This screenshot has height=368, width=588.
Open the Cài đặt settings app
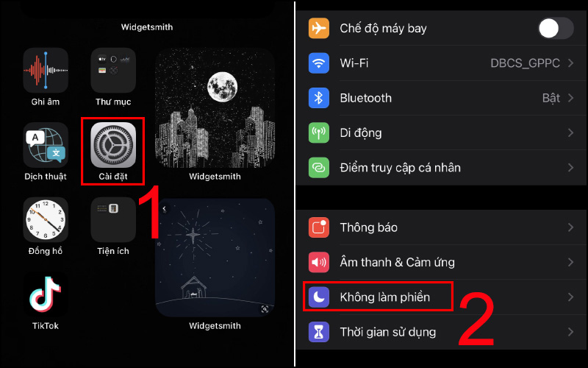coord(113,145)
